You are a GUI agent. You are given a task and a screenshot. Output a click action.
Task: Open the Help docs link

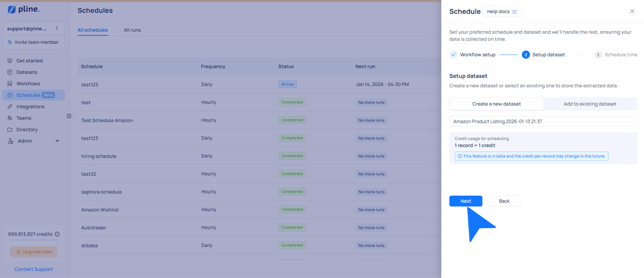coord(502,11)
